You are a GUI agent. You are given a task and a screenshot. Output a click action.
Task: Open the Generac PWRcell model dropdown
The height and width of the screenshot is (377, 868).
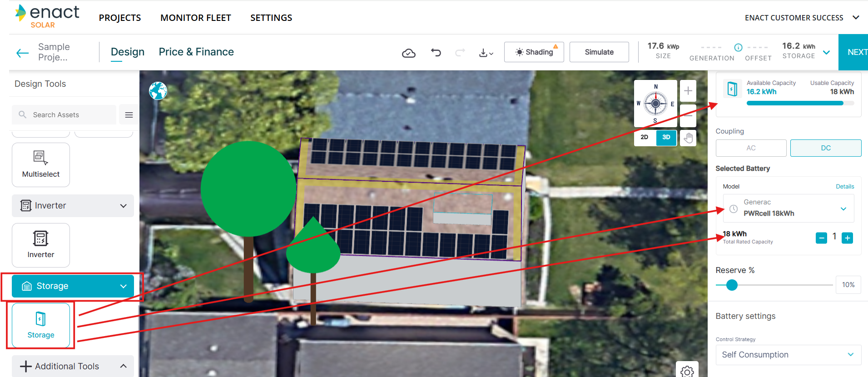[789, 208]
